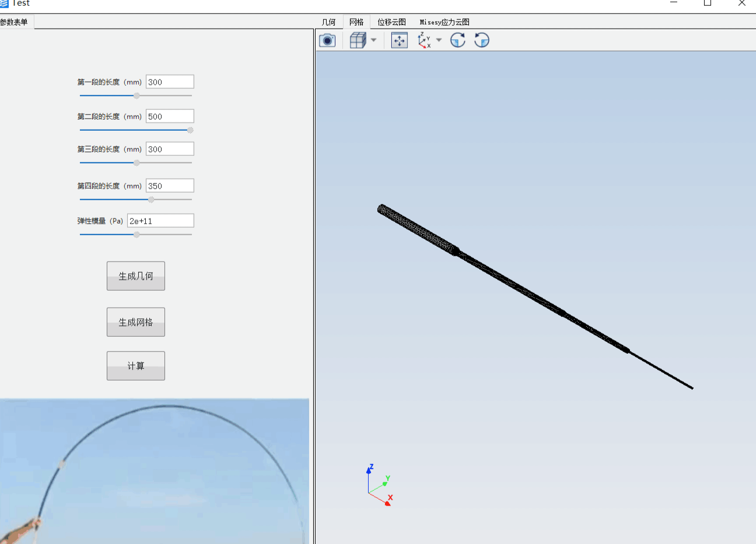Click the 第二段的长度 slider handle
This screenshot has width=756, height=544.
[190, 130]
